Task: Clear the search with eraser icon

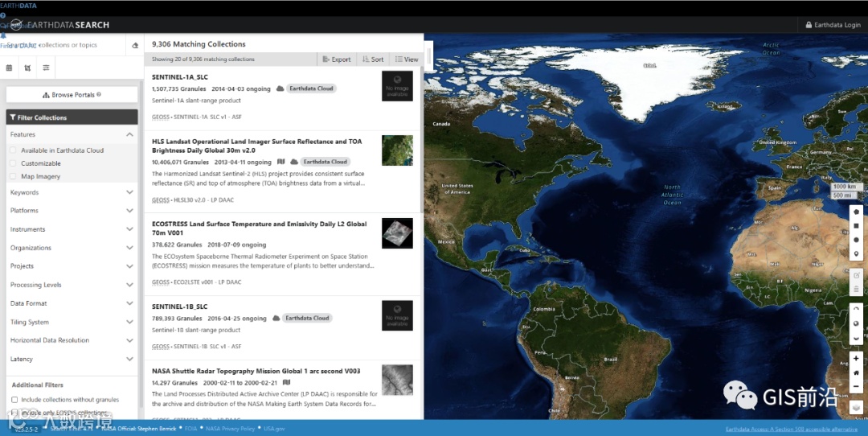Action: 135,45
